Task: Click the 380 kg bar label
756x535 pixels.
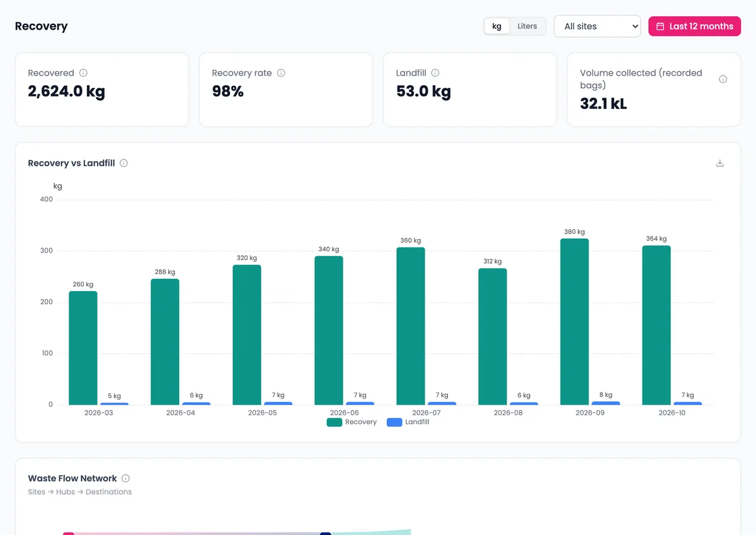Action: pos(575,232)
